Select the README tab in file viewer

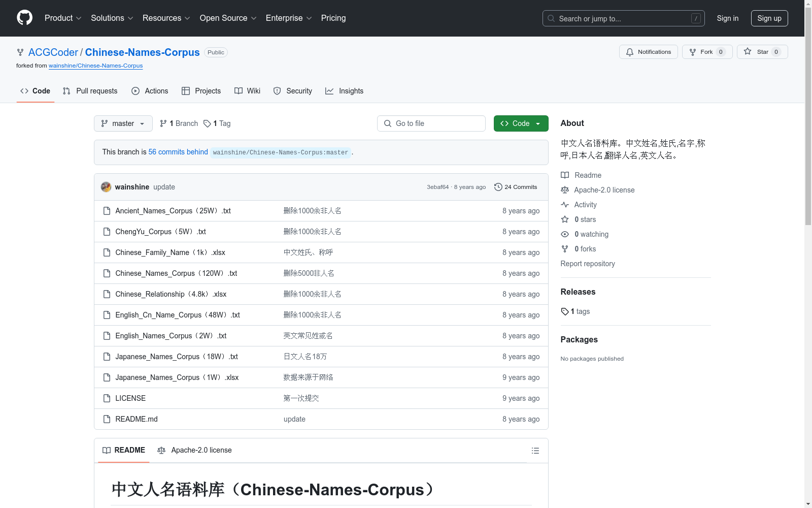click(124, 450)
